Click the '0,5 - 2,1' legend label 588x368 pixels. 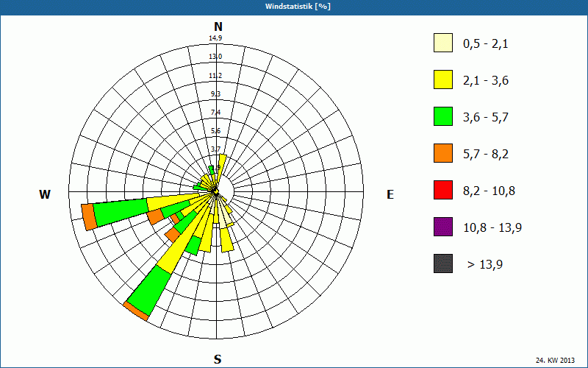486,44
